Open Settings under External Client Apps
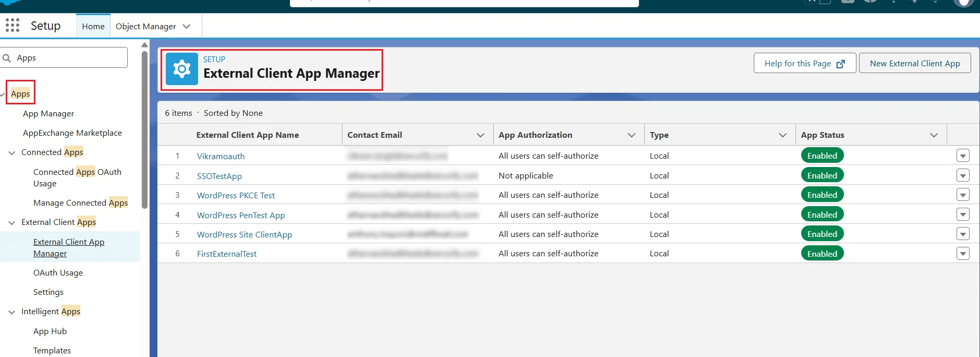The image size is (980, 357). (48, 292)
